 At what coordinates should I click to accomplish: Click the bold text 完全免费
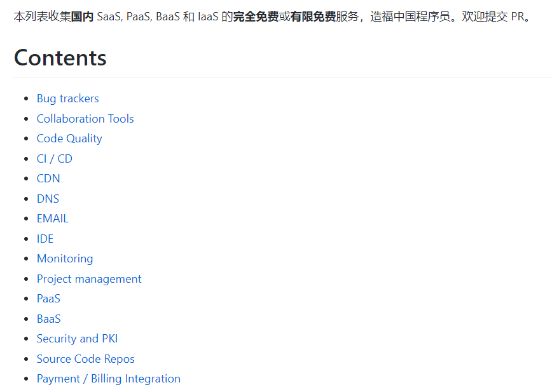click(256, 17)
